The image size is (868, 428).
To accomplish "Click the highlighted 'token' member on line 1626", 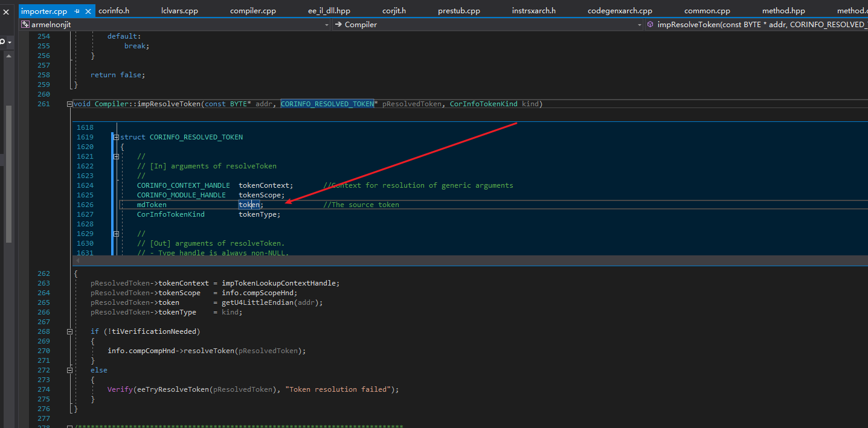I will point(249,205).
